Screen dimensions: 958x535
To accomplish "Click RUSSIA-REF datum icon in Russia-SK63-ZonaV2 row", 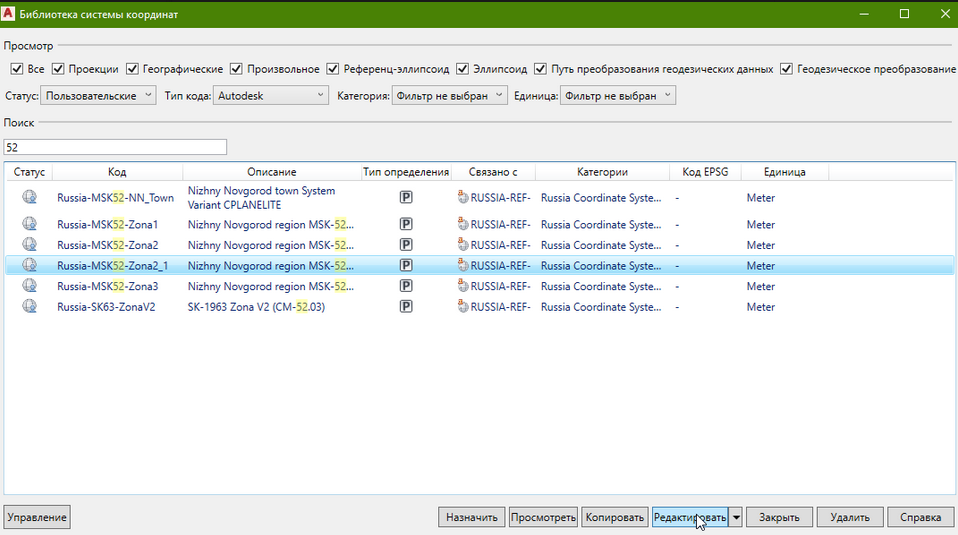I will pos(463,307).
